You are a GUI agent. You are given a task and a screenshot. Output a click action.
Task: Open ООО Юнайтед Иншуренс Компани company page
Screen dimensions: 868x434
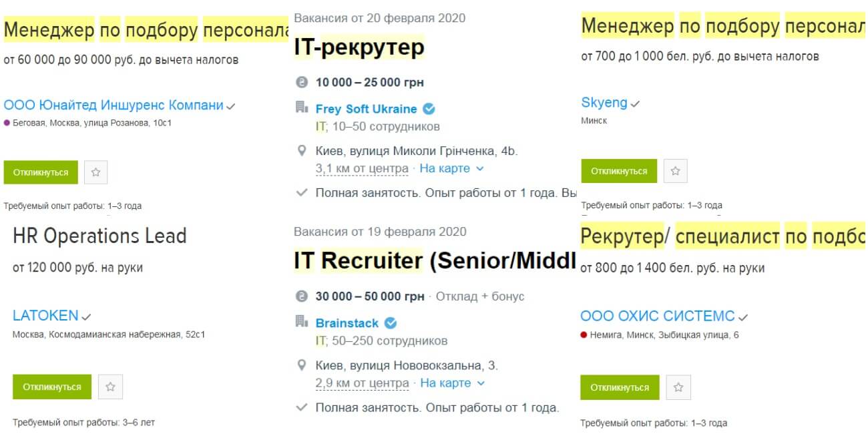pos(114,105)
